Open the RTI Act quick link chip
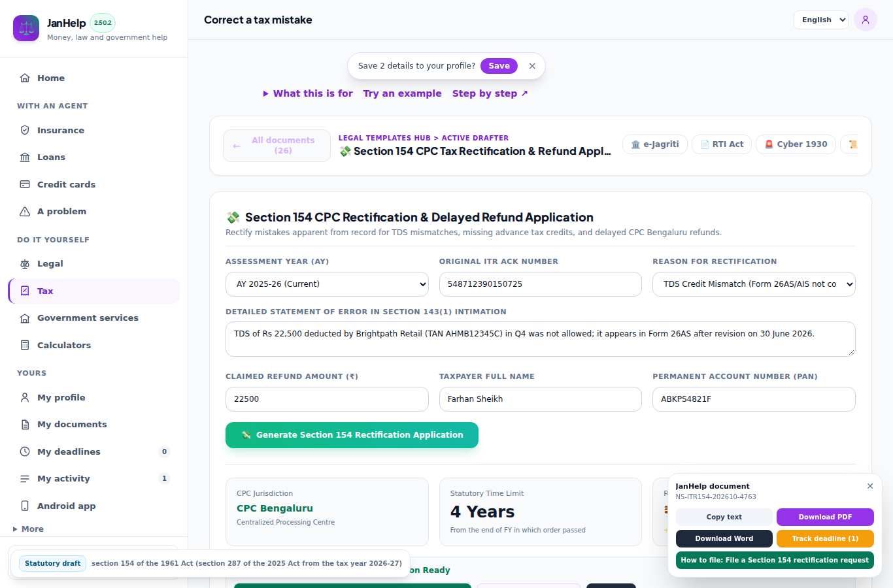 point(722,144)
